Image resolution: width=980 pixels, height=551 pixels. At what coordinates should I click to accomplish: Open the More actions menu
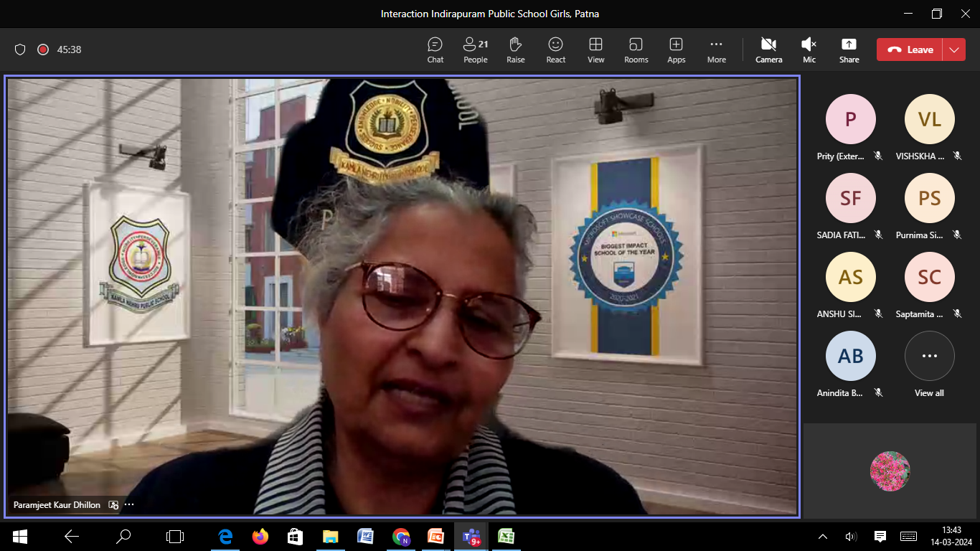[716, 50]
